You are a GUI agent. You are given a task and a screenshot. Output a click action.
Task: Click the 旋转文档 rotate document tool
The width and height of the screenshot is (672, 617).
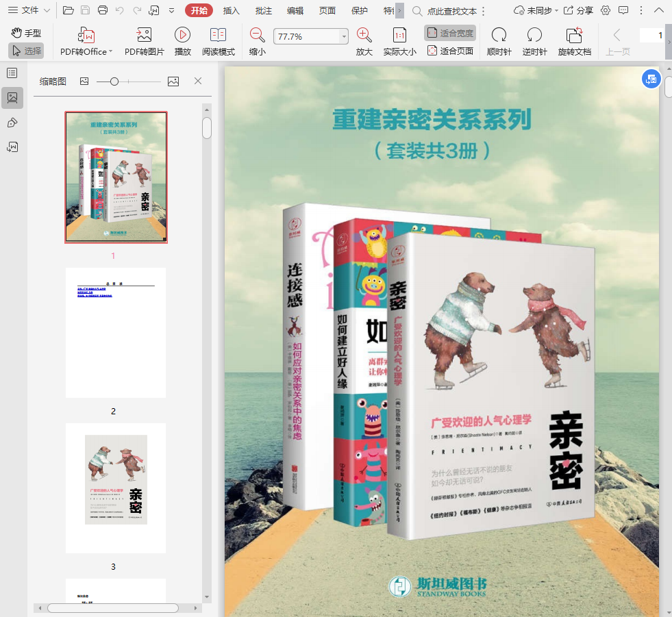574,42
